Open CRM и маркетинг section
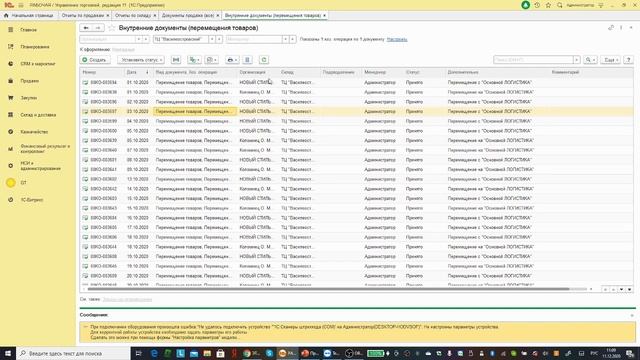 38,64
